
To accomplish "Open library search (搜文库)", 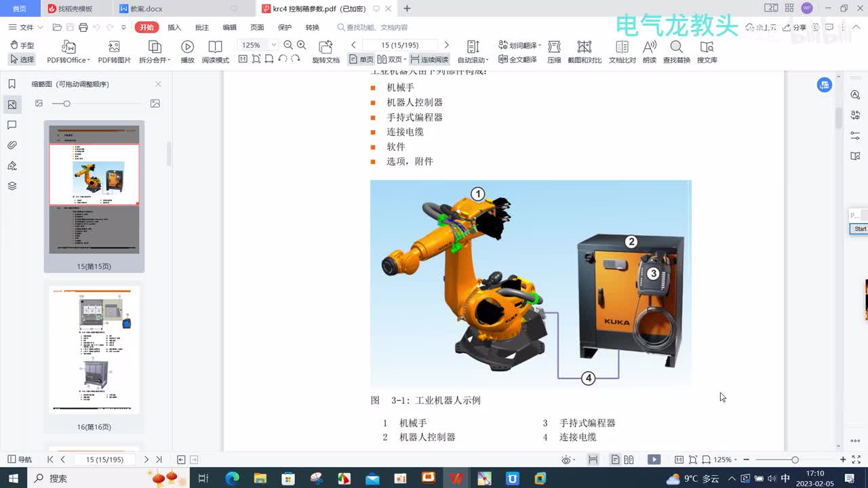I will pos(707,52).
